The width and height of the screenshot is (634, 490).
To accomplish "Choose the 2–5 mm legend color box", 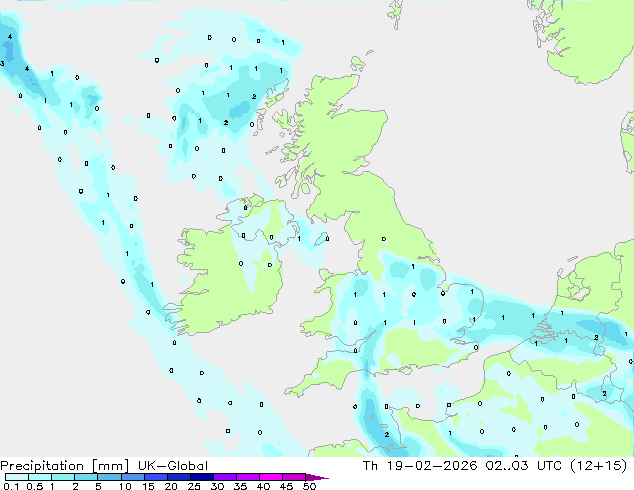I will tap(86, 477).
